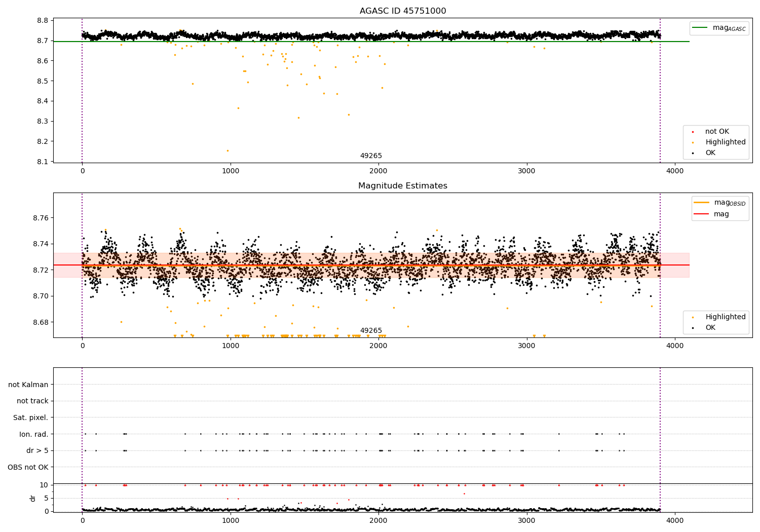Click the 2000 x-axis tick under Magnitude Estimates plot
The image size is (760, 532).
[x=378, y=346]
